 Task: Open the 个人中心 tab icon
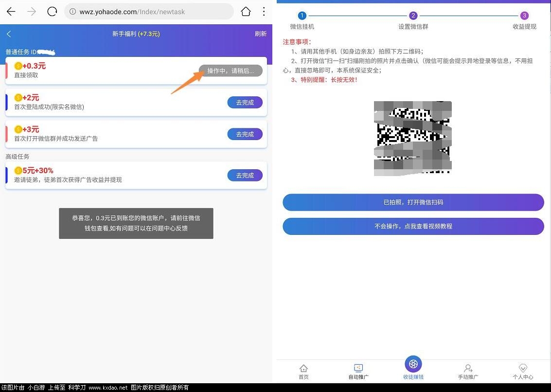click(523, 369)
